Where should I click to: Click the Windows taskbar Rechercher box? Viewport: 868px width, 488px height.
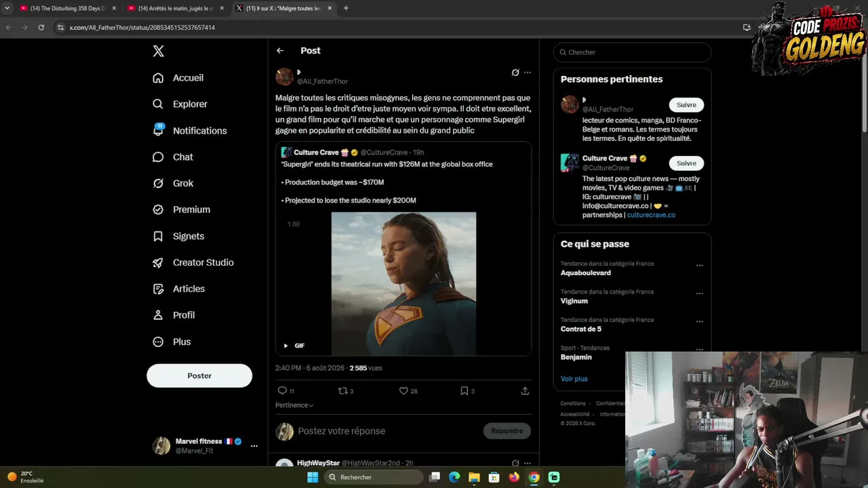373,477
